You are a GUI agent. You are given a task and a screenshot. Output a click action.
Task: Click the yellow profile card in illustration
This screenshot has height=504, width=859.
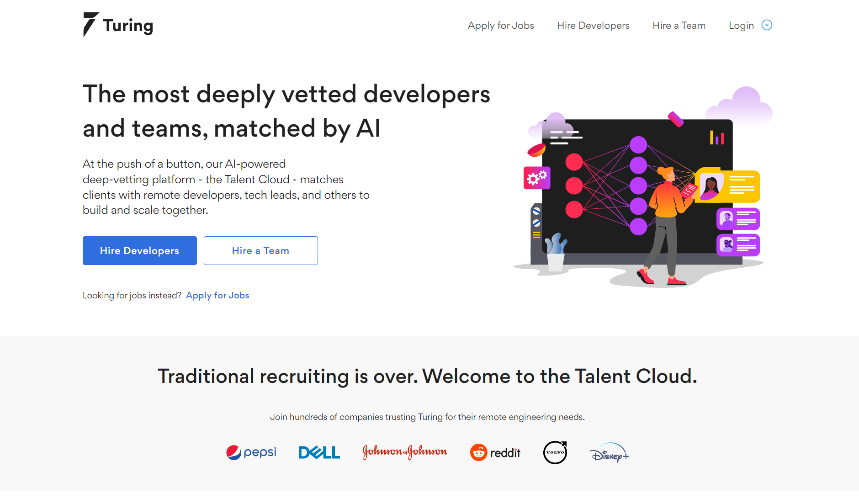(728, 186)
